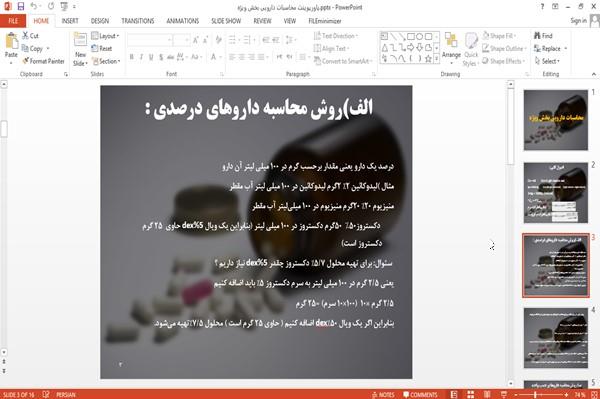Screen dimensions: 600x399
Task: Toggle Italic formatting
Action: (141, 57)
